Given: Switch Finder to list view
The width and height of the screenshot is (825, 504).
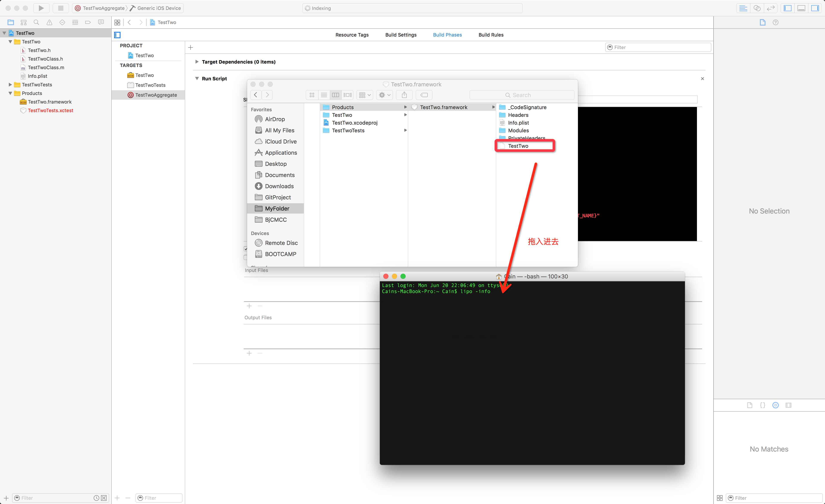Looking at the screenshot, I should pos(324,95).
